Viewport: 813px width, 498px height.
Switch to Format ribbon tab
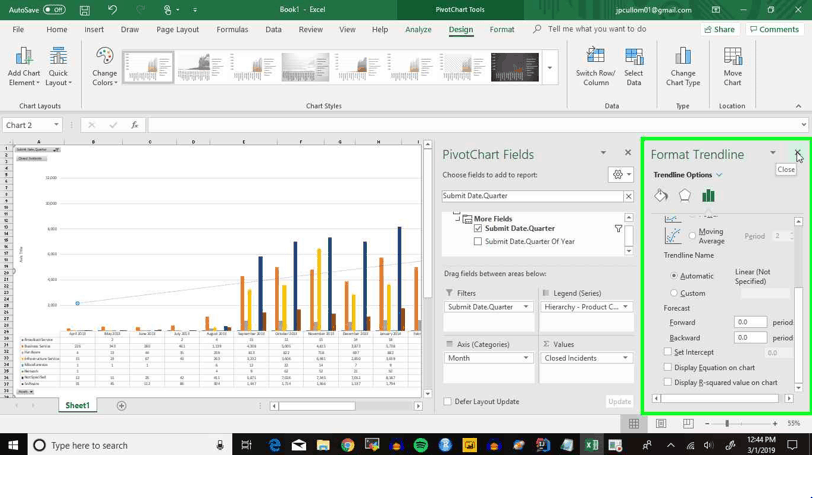click(502, 29)
